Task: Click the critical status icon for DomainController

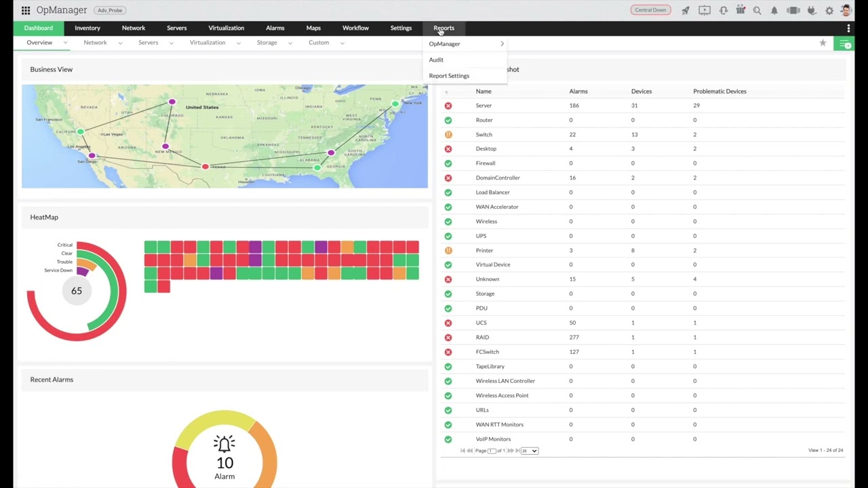Action: coord(448,178)
